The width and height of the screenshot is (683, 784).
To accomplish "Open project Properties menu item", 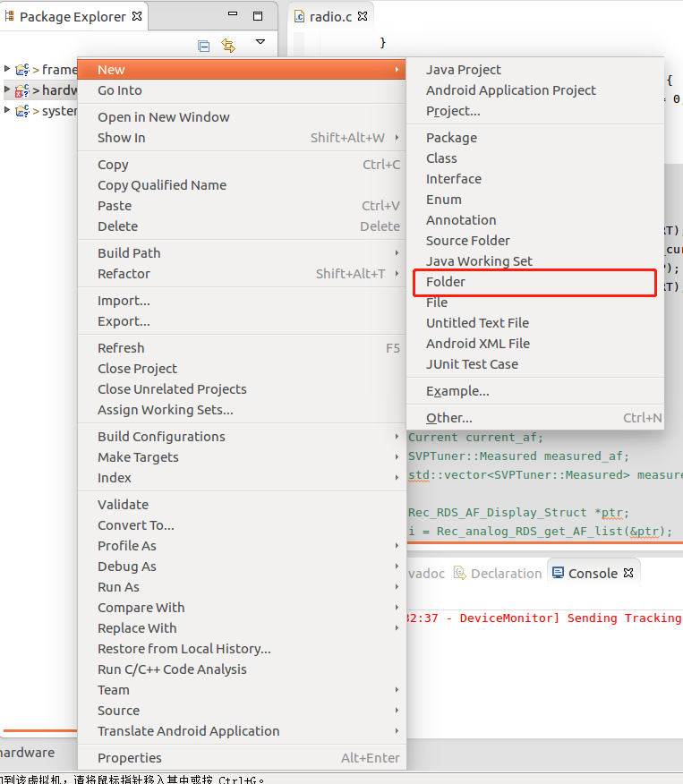I will pos(242,758).
